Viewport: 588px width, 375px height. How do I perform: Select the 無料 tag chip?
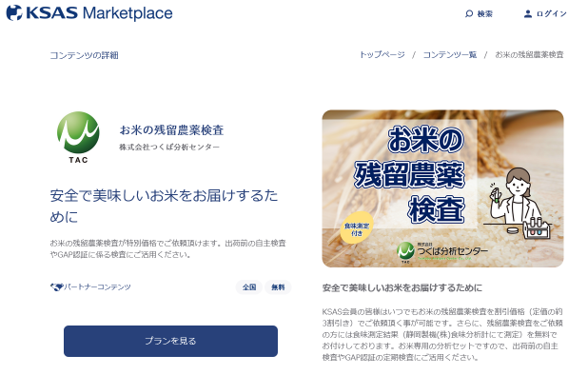coord(278,287)
